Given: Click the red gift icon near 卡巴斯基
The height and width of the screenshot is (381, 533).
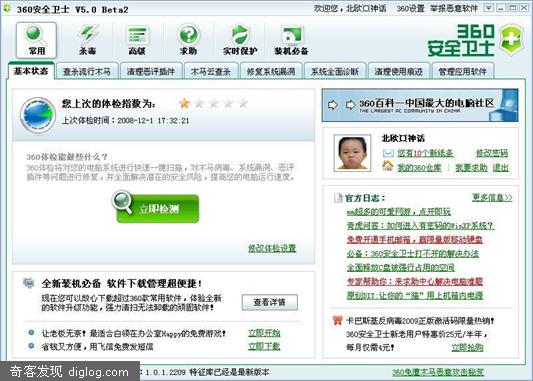Looking at the screenshot, I should 337,320.
